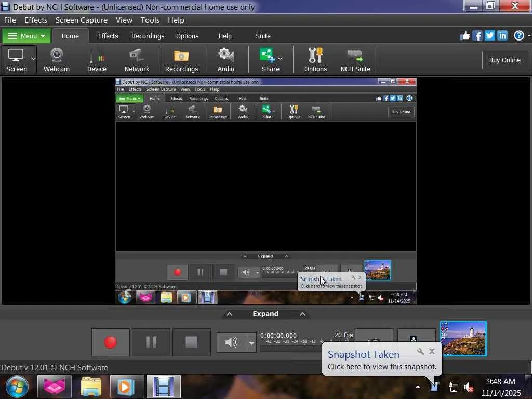This screenshot has width=532, height=399.
Task: Open the green Menu dropdown
Action: pos(26,36)
